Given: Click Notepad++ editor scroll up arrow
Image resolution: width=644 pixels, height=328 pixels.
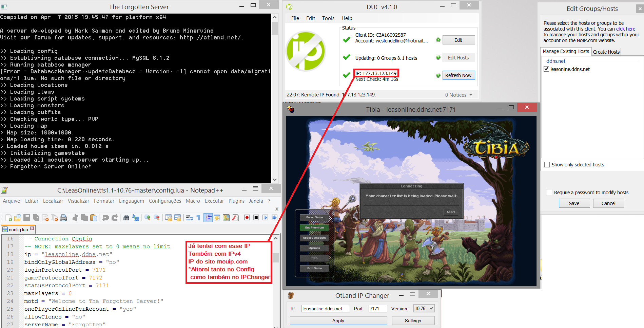Looking at the screenshot, I should [276, 238].
